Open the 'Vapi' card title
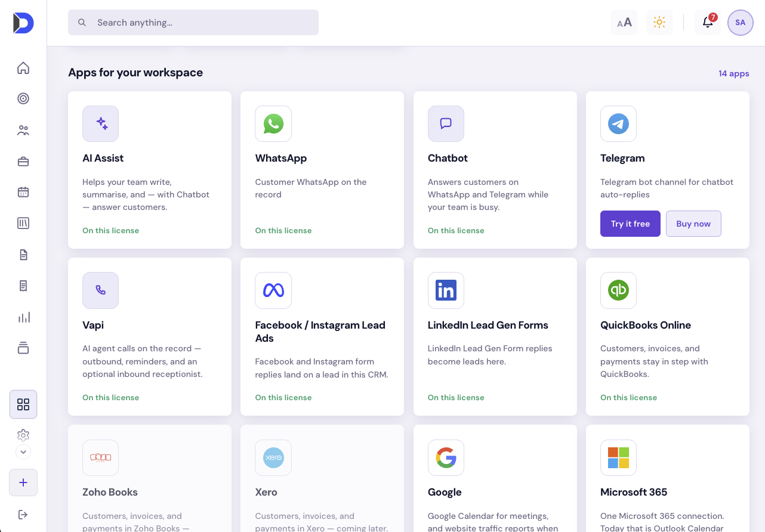 tap(93, 325)
